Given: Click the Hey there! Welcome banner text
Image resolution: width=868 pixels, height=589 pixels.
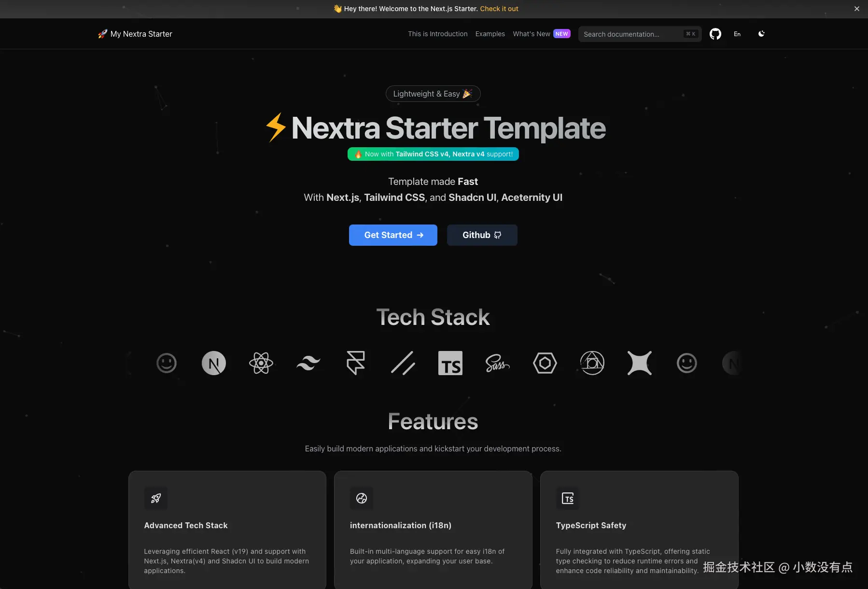Looking at the screenshot, I should tap(411, 9).
